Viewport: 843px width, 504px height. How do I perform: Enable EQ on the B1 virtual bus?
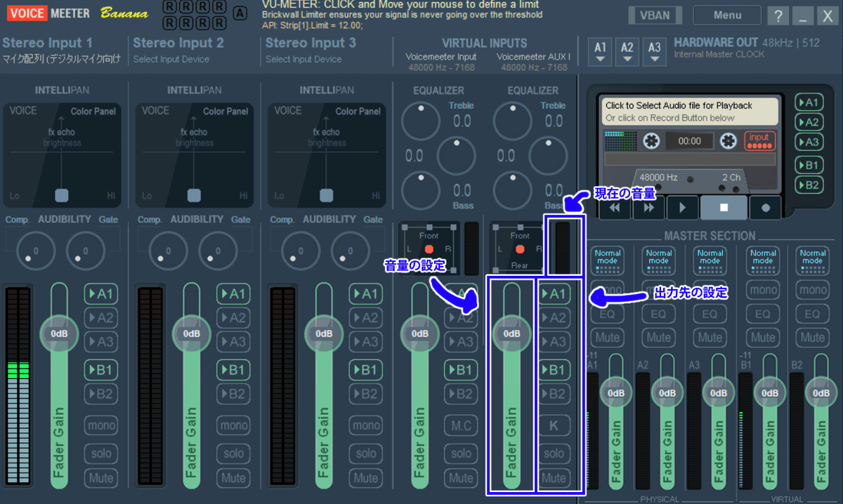[x=763, y=314]
